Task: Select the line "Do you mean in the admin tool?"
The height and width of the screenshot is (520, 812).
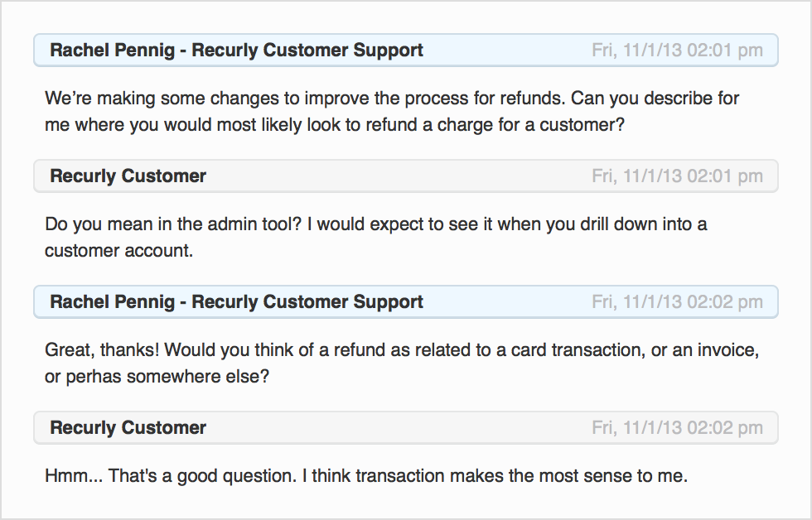Action: 375,224
